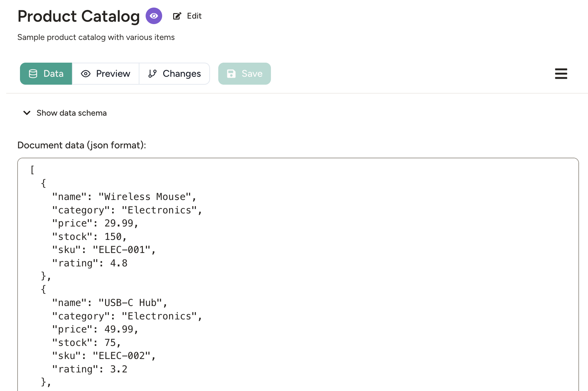This screenshot has height=391, width=588.
Task: Click the Edit link
Action: point(194,16)
